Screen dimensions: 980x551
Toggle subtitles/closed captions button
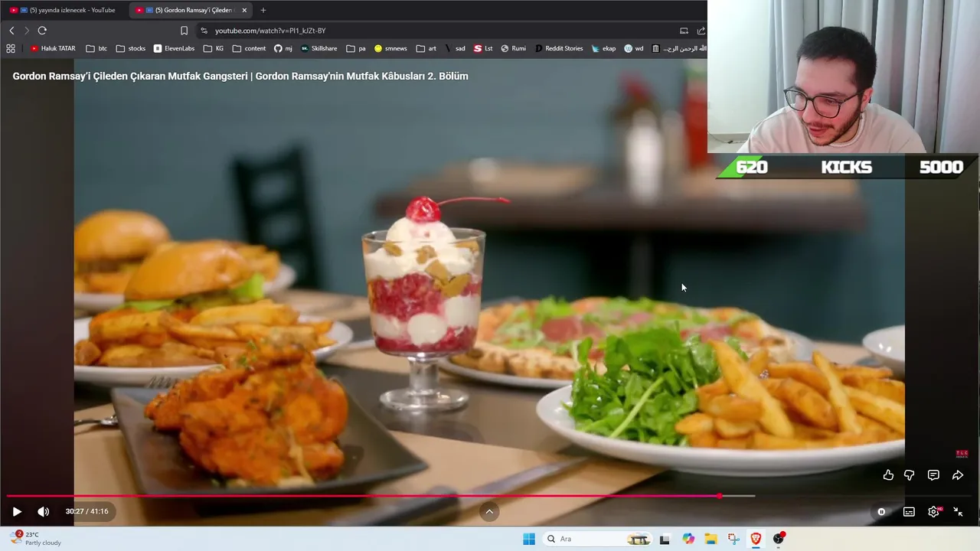coord(909,512)
